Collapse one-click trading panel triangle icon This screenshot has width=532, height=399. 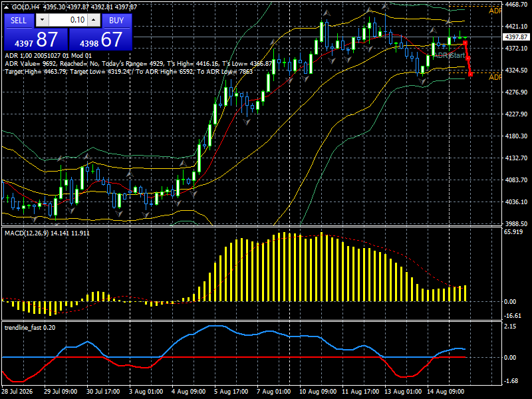pos(7,7)
